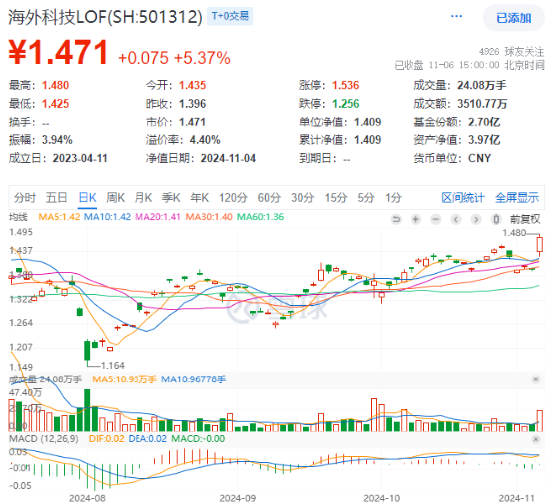The height and width of the screenshot is (504, 550).
Task: Switch to the 1分 interval tab
Action: tap(393, 198)
